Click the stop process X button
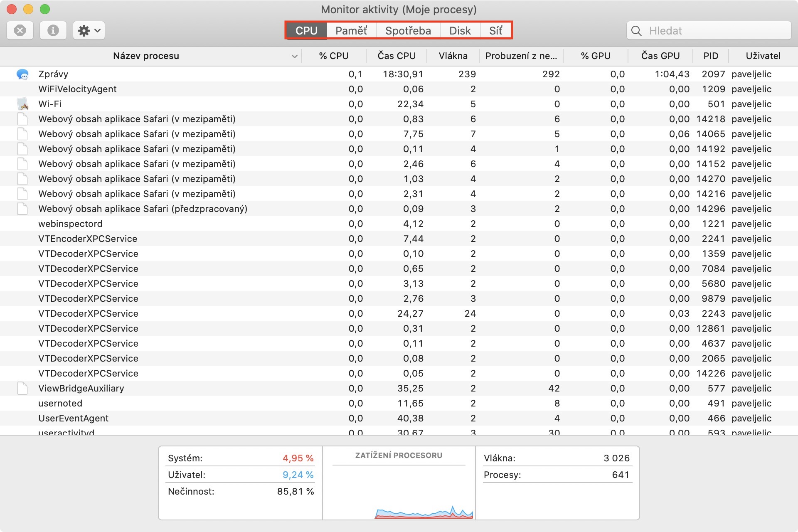 (x=20, y=30)
